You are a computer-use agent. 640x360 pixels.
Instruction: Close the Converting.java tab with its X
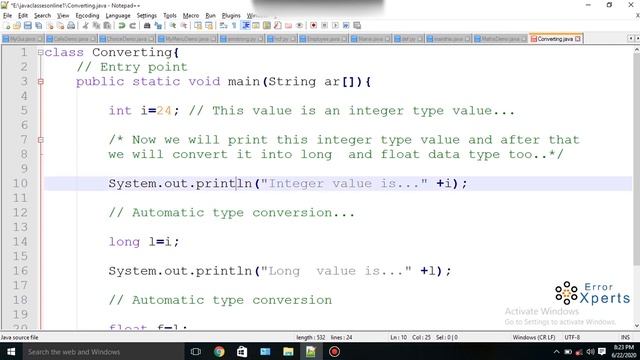pos(578,39)
